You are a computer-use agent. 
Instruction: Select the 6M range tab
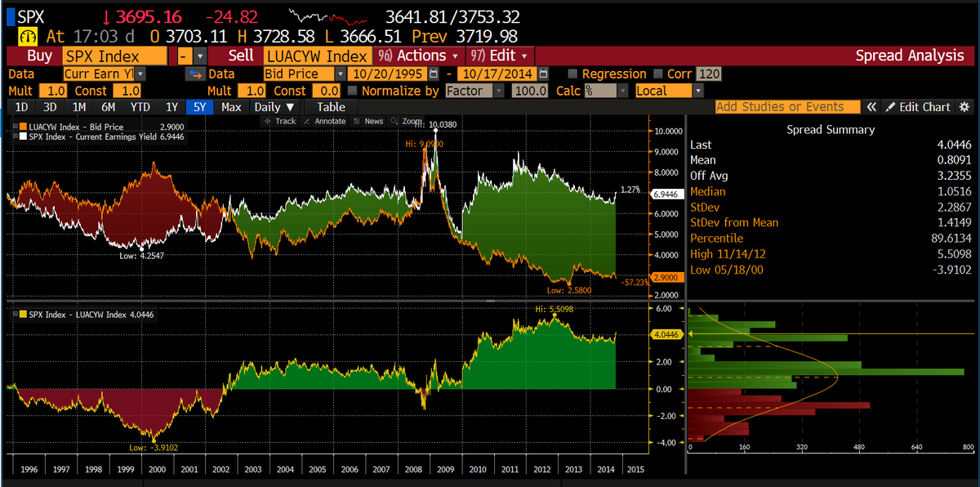[108, 107]
